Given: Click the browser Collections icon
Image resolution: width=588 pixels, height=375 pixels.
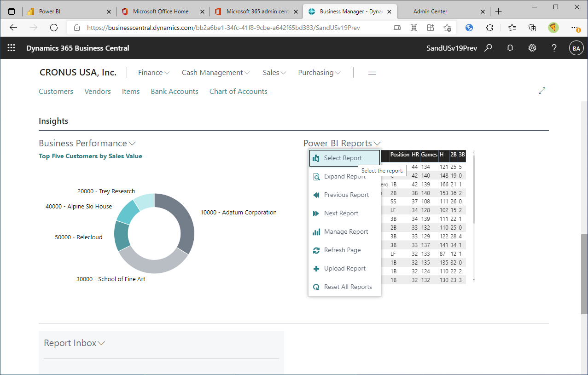Looking at the screenshot, I should [x=532, y=28].
